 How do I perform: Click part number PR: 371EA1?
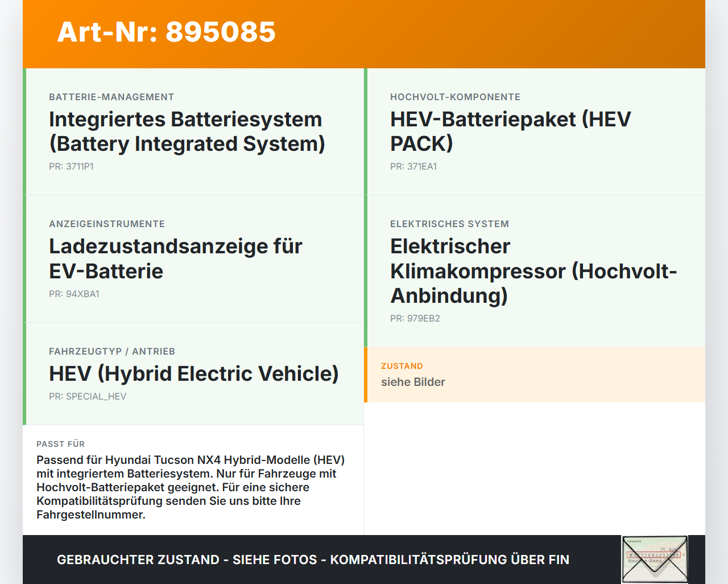point(413,167)
